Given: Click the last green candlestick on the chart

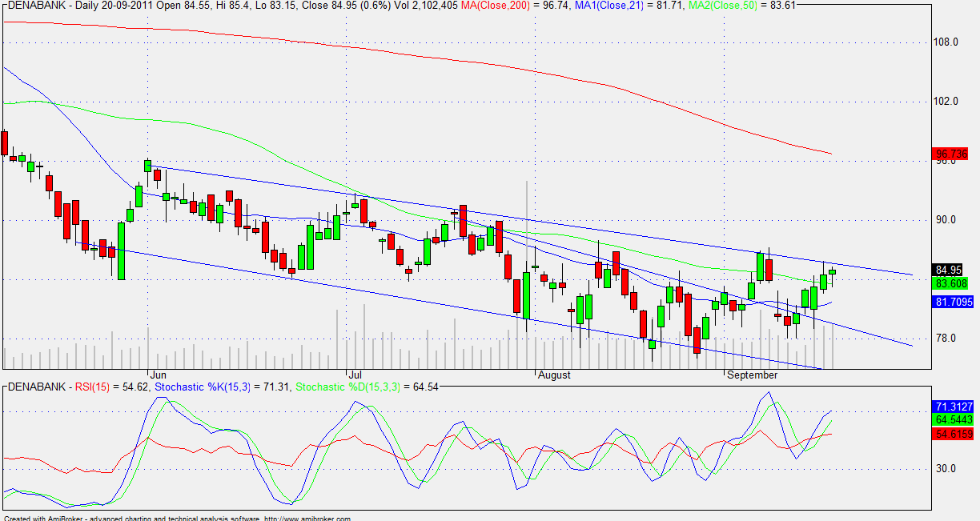Looking at the screenshot, I should [x=832, y=272].
